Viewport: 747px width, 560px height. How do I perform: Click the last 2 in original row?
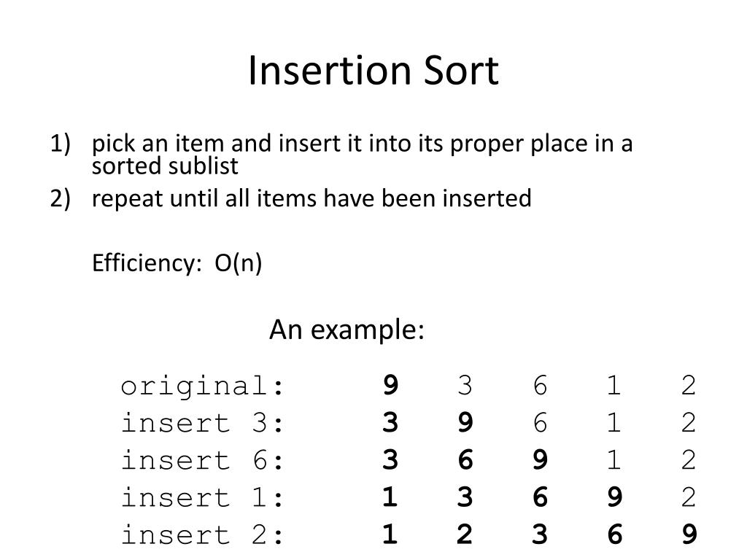(689, 385)
